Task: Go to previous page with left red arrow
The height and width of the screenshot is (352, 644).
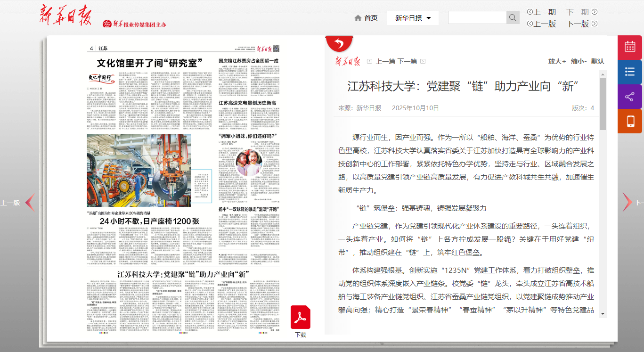Action: 29,203
